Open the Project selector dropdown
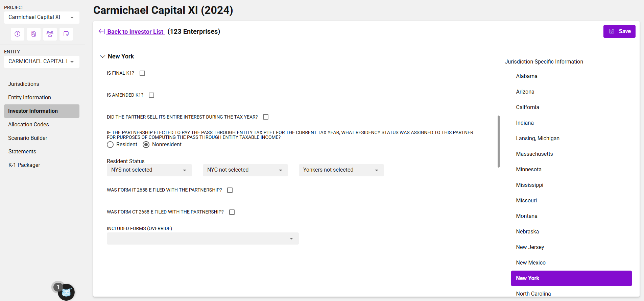 (42, 17)
